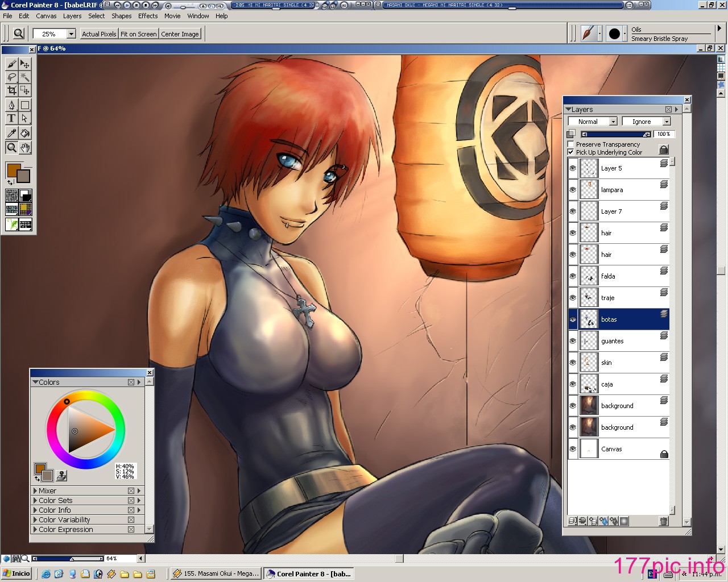Viewport: 728px width, 582px height.
Task: Click Center Image button
Action: [180, 34]
